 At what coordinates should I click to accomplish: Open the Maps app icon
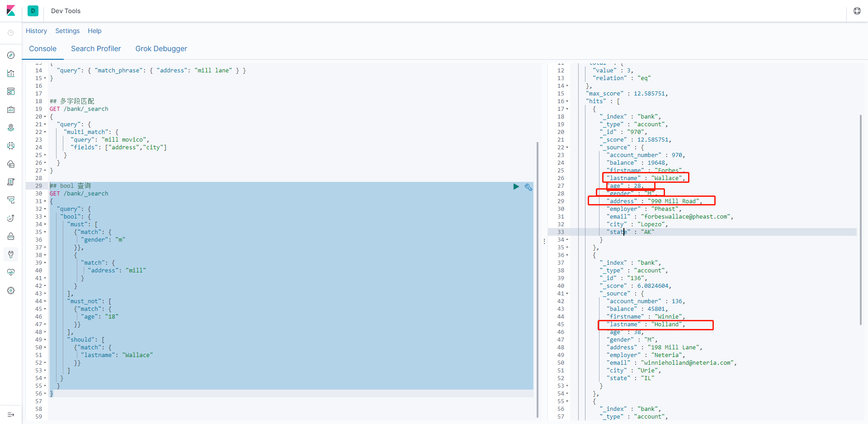(11, 128)
